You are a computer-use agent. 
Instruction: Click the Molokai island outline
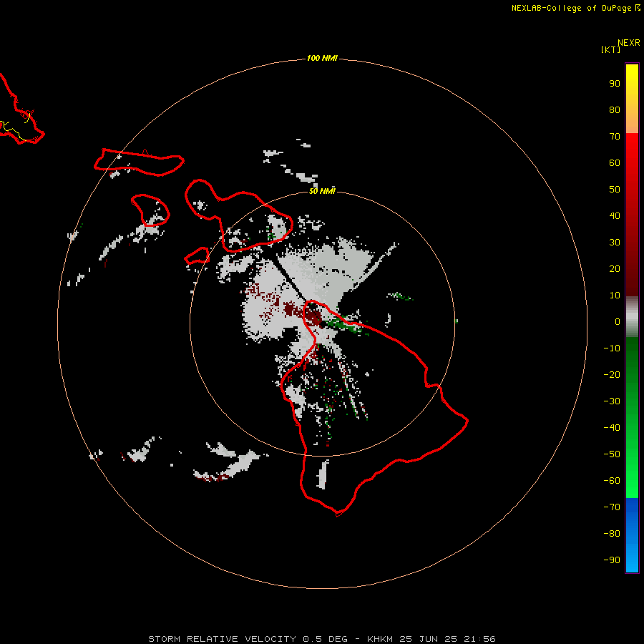[x=139, y=162]
